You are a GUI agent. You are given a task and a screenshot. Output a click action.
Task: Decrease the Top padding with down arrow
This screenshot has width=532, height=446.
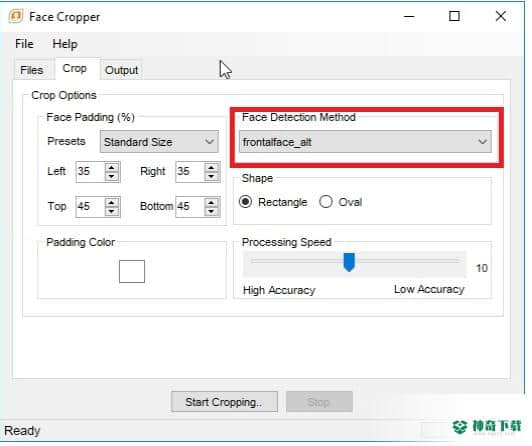tap(112, 211)
